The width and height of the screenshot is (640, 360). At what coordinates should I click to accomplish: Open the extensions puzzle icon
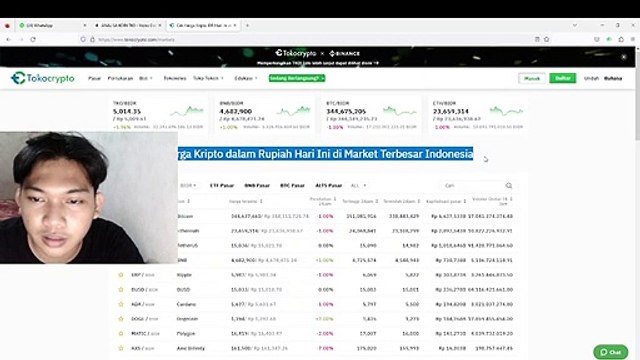click(621, 39)
